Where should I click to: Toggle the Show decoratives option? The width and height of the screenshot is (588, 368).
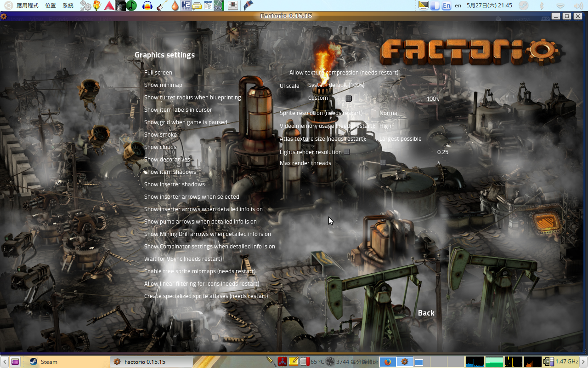tap(167, 160)
